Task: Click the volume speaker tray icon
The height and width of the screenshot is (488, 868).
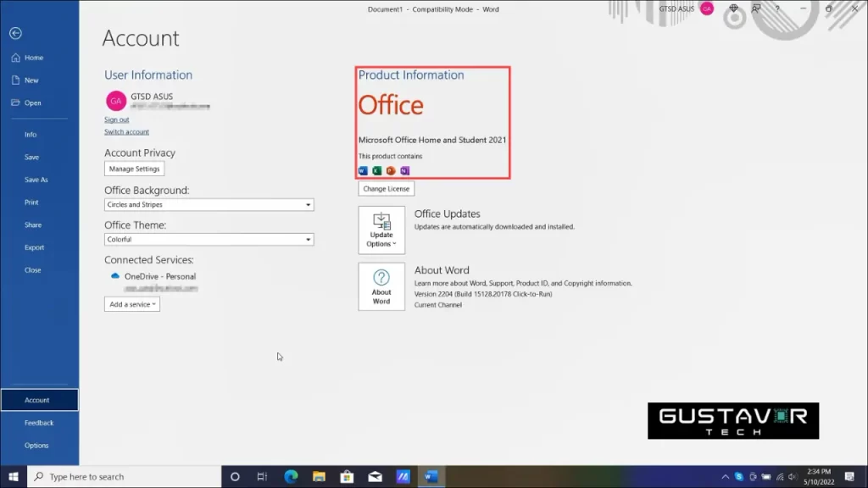Action: click(793, 477)
